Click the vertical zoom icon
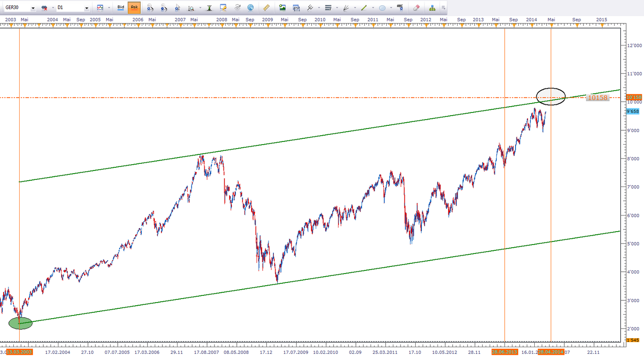The image size is (644, 357). (191, 8)
